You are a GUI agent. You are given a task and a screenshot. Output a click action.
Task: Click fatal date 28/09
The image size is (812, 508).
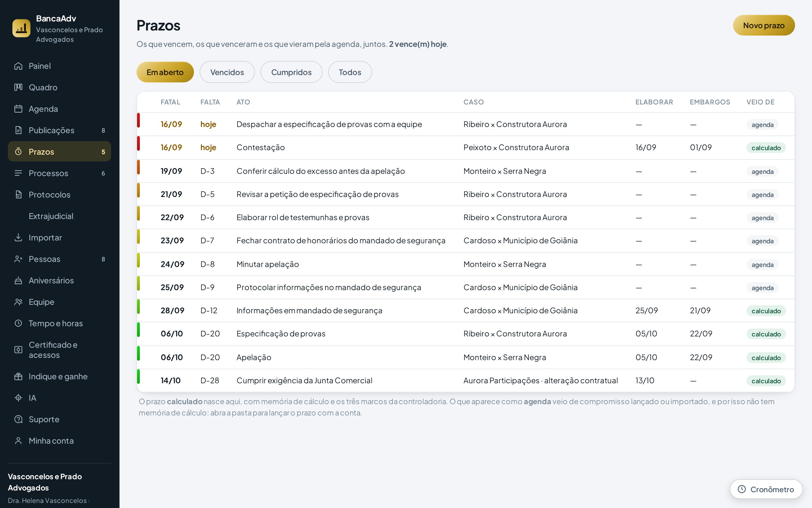pos(173,310)
